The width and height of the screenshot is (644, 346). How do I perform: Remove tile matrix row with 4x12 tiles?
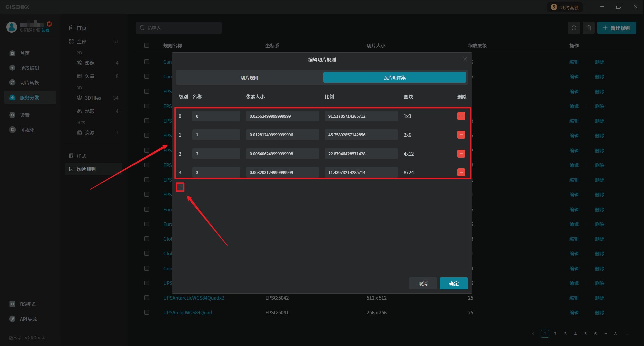coord(461,154)
